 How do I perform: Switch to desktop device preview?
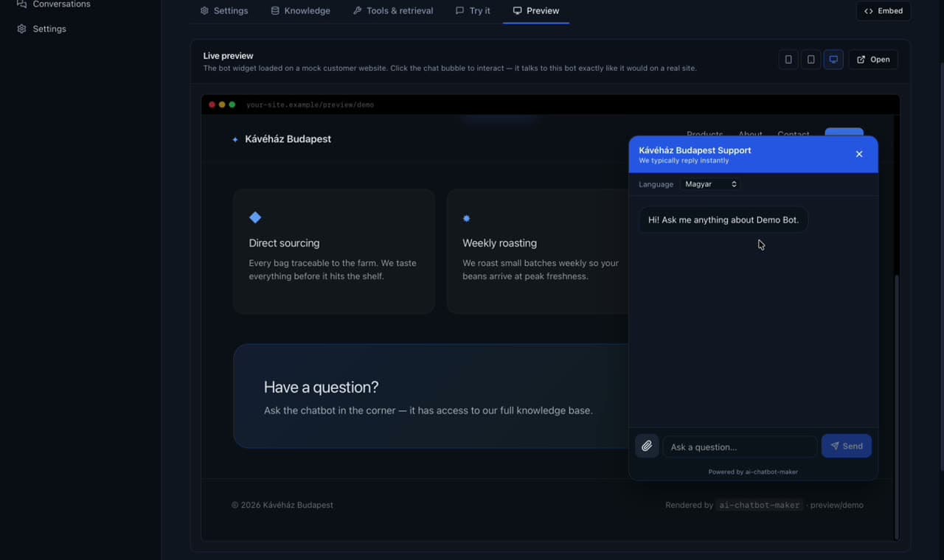pos(833,60)
